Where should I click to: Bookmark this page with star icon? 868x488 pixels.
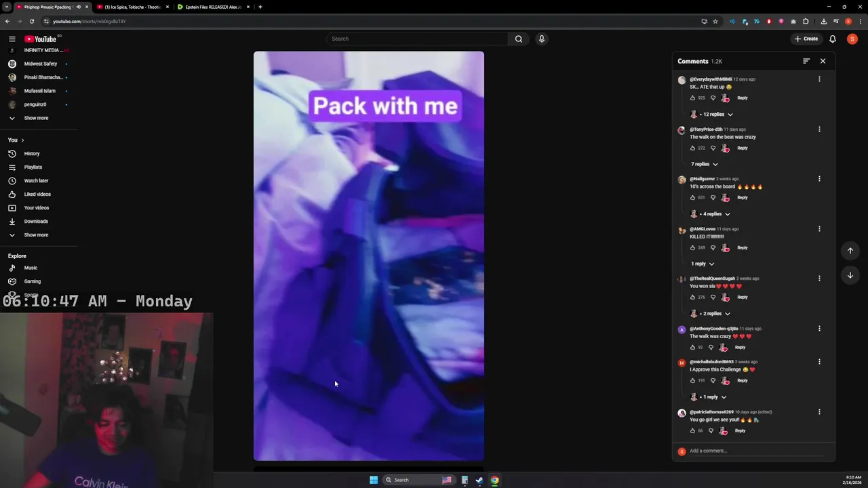(x=715, y=21)
